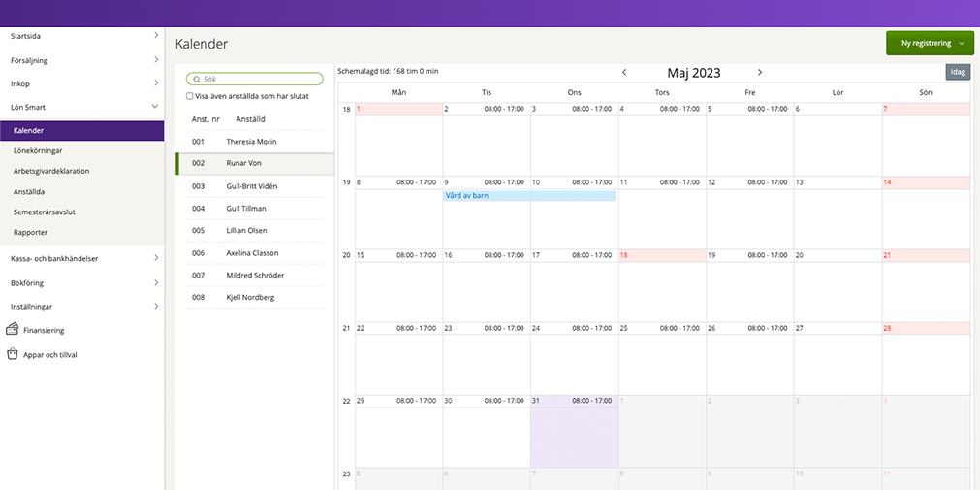This screenshot has height=490, width=980.
Task: Click the magnifier icon in search box
Action: click(196, 80)
